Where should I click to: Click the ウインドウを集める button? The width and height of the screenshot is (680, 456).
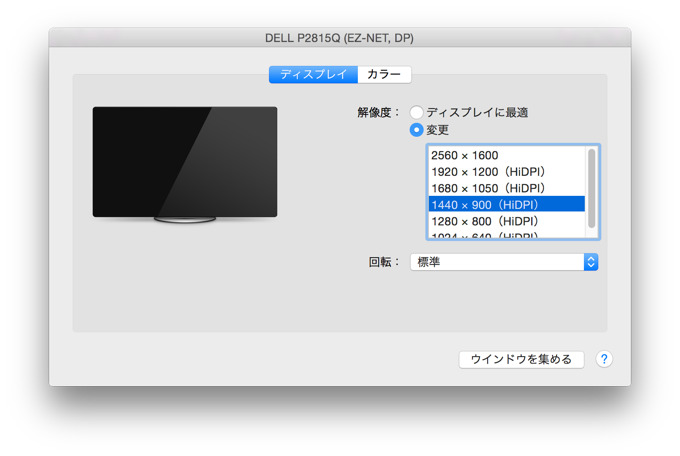(x=521, y=359)
